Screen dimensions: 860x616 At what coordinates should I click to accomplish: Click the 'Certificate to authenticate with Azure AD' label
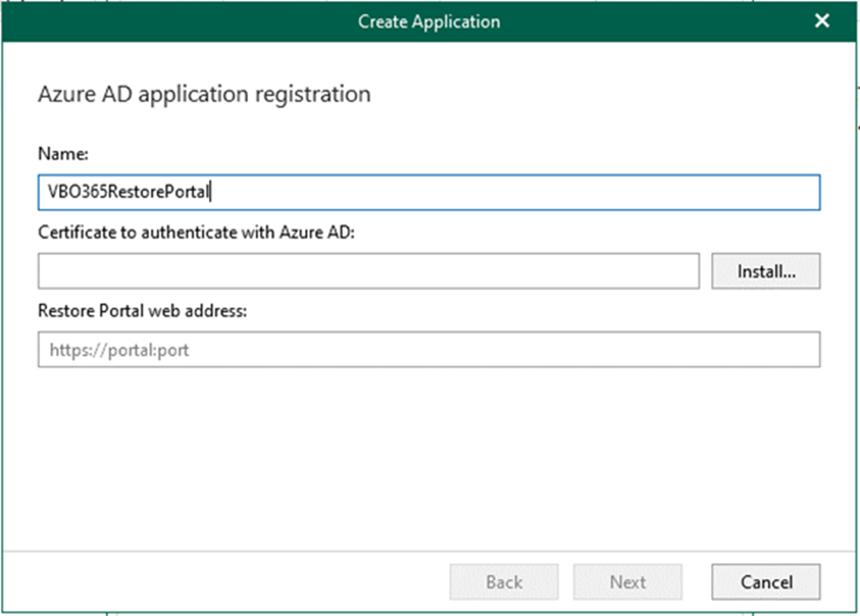pos(196,232)
